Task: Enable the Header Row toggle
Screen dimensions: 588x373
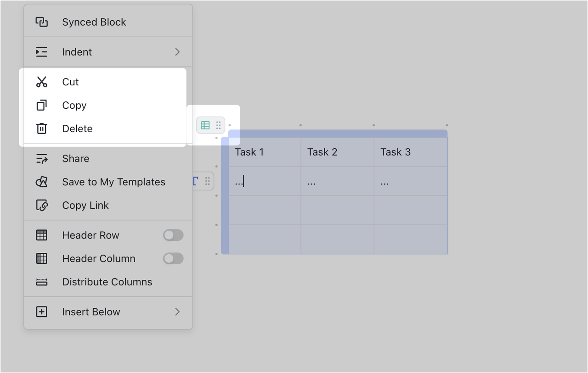Action: point(173,235)
